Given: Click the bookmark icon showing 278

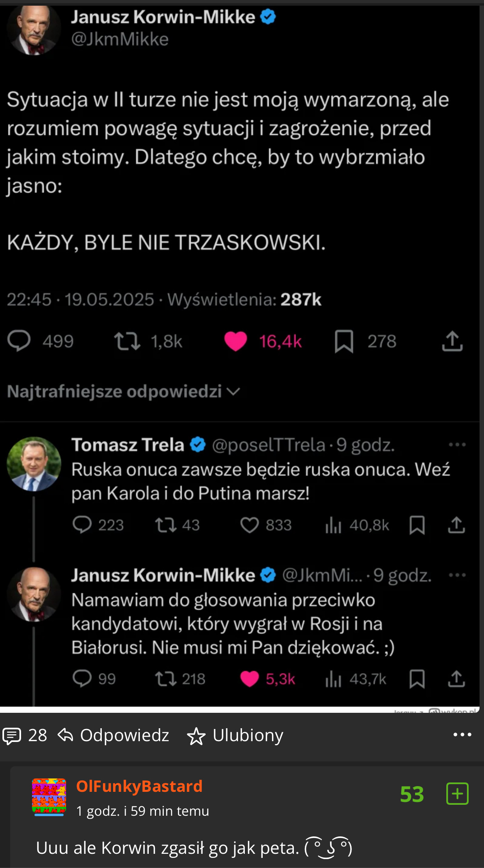Looking at the screenshot, I should (x=344, y=341).
